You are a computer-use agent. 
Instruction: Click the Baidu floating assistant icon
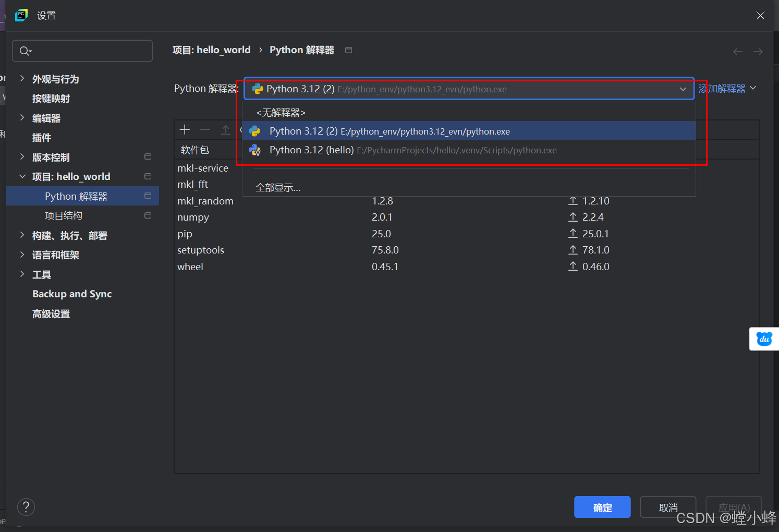[x=764, y=339]
